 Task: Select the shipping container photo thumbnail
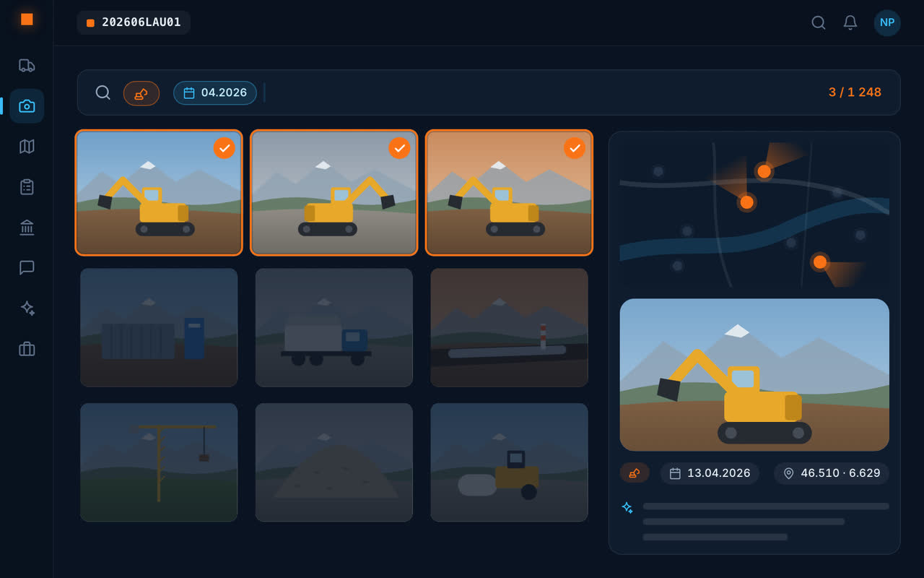click(x=159, y=327)
